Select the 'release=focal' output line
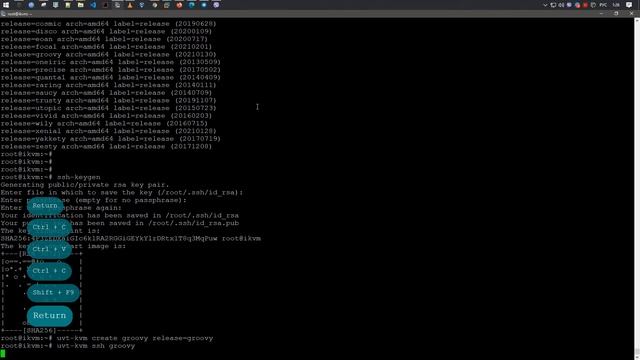 pyautogui.click(x=106, y=47)
